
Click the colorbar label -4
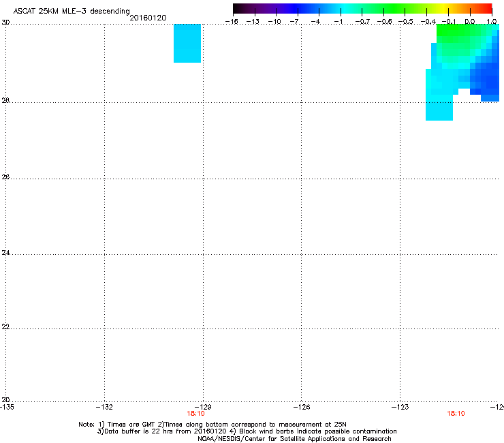(x=316, y=22)
